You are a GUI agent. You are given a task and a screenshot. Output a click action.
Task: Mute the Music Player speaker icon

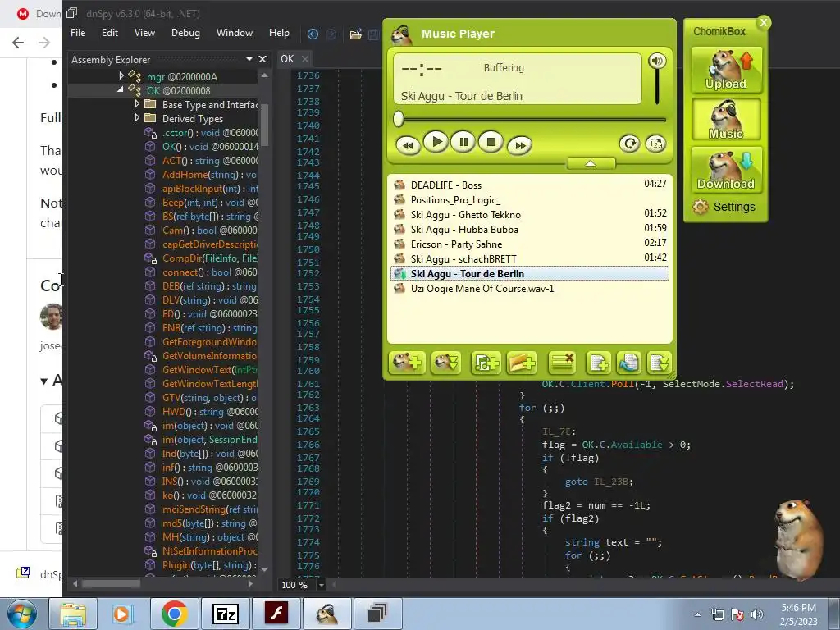(657, 61)
